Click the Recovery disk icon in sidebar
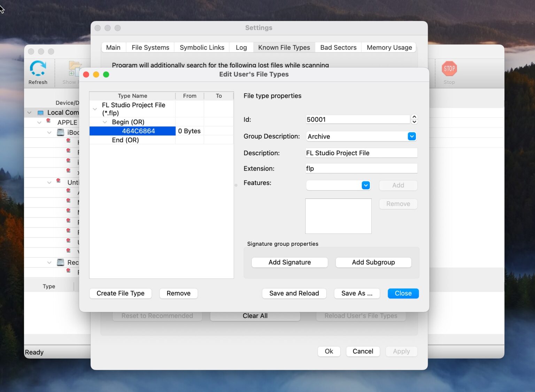The image size is (535, 392). (61, 262)
